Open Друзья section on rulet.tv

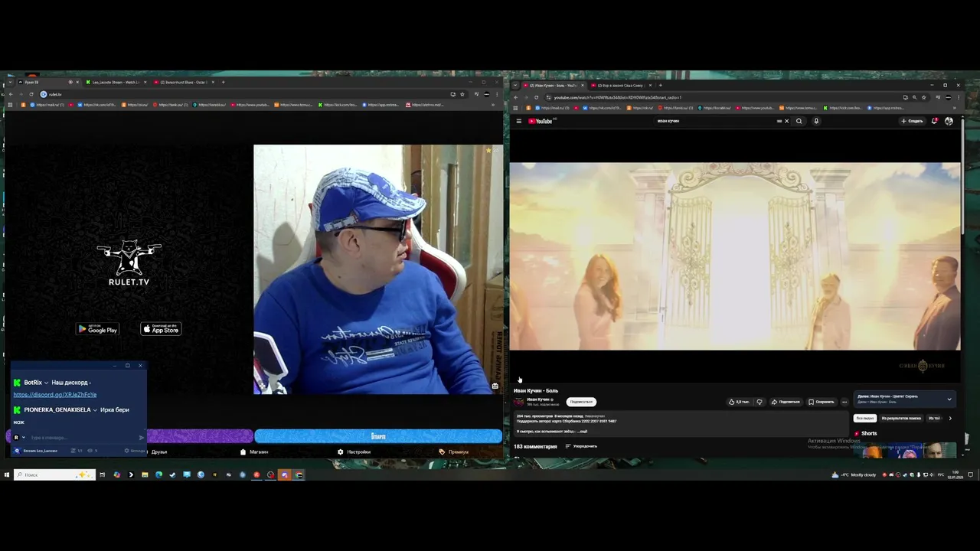click(x=158, y=452)
